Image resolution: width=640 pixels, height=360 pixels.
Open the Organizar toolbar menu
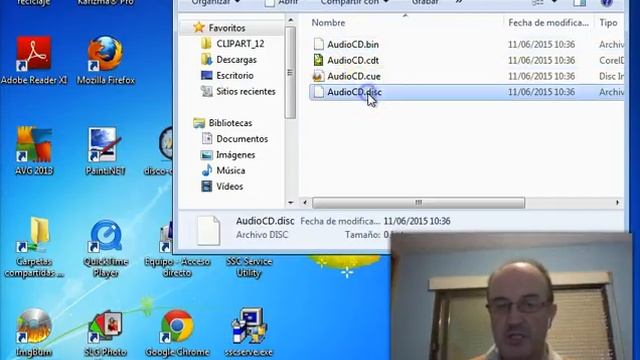click(216, 2)
